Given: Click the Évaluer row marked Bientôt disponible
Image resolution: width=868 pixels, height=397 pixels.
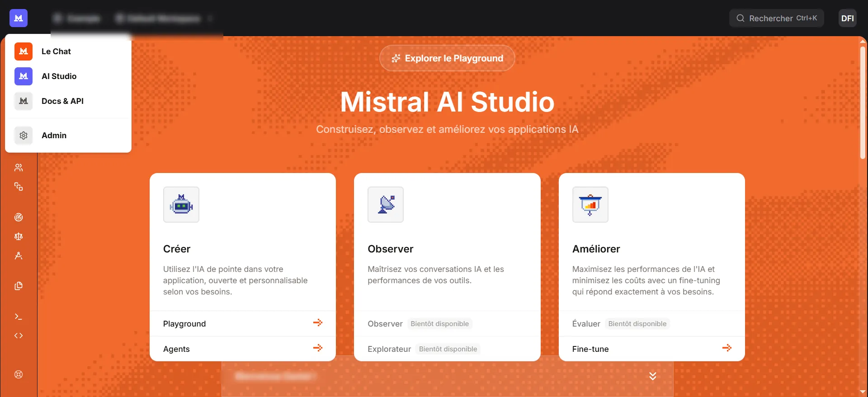Looking at the screenshot, I should point(651,323).
